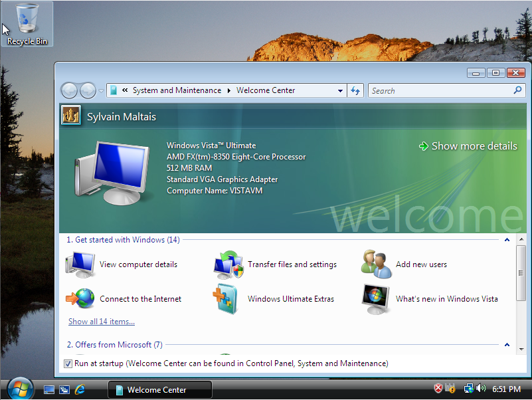Click the magnifier search icon
Image resolution: width=532 pixels, height=400 pixels.
click(518, 90)
